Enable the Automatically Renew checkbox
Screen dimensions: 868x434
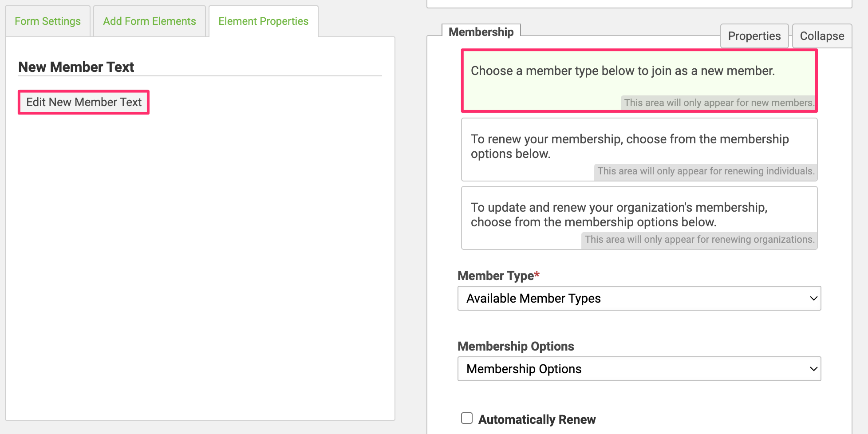(467, 418)
